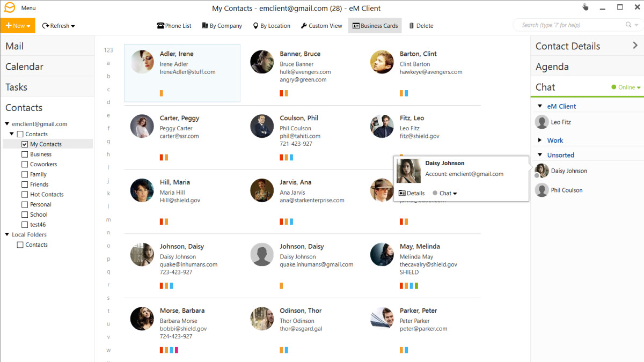Click orange category tag on Adler, Irene
The width and height of the screenshot is (644, 362).
click(162, 93)
